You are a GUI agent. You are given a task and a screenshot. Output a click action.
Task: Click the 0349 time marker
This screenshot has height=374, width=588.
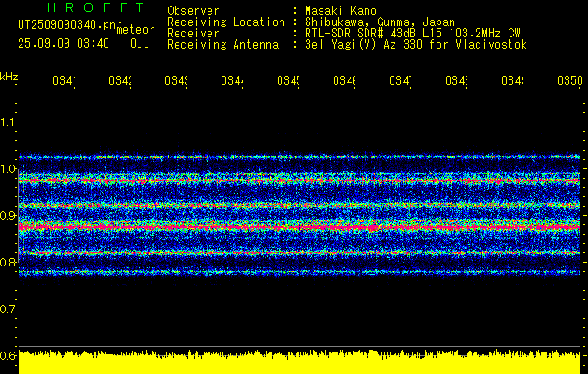pyautogui.click(x=513, y=81)
